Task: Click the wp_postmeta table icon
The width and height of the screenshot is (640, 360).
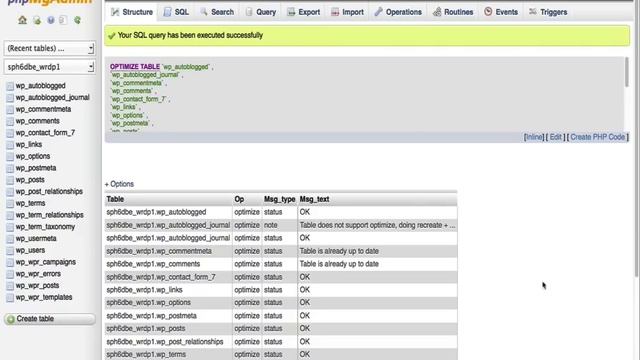Action: tap(10, 169)
